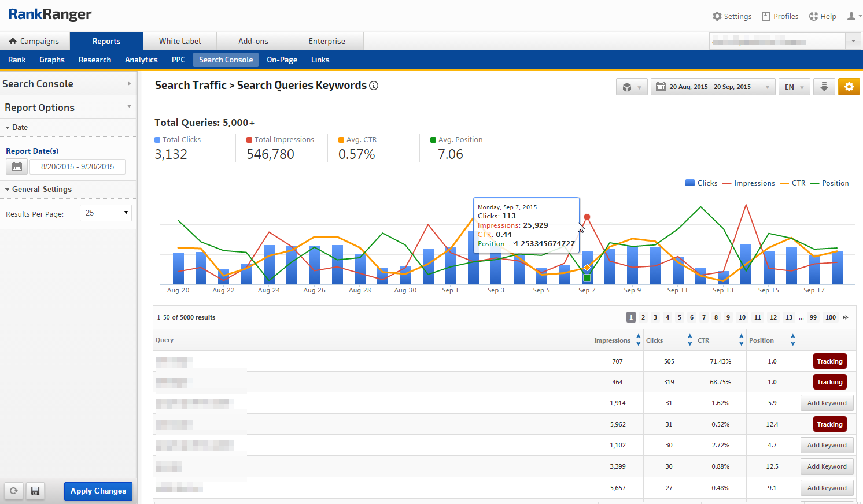Click the download export arrow icon
This screenshot has width=863, height=504.
824,87
